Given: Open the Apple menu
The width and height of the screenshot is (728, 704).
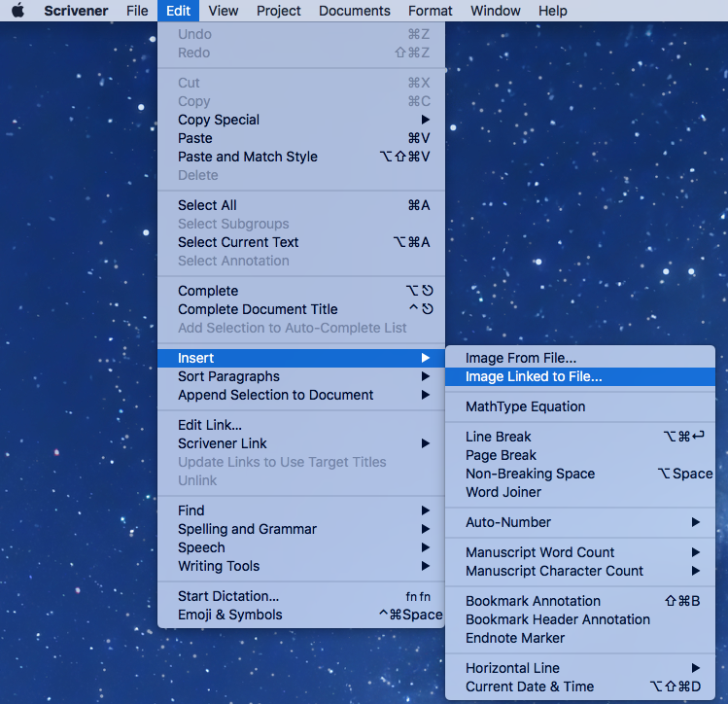Looking at the screenshot, I should click(18, 11).
